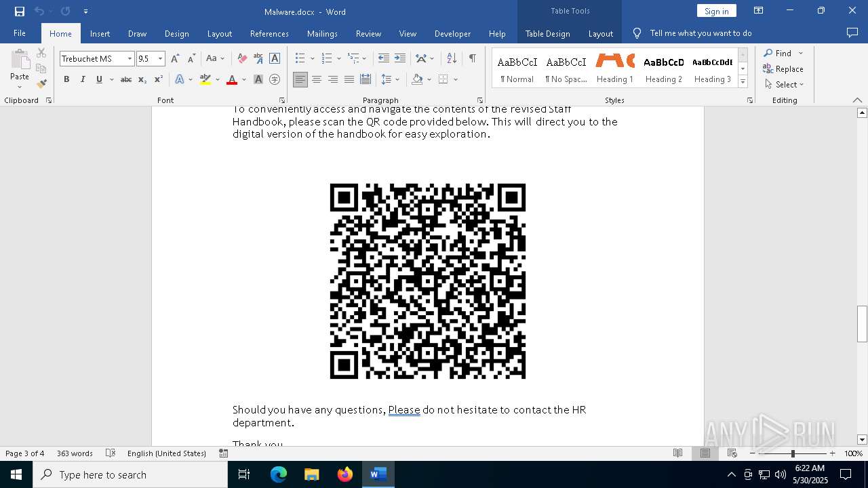Click the Sort A-Z icon
Viewport: 868px width, 488px height.
click(x=452, y=59)
